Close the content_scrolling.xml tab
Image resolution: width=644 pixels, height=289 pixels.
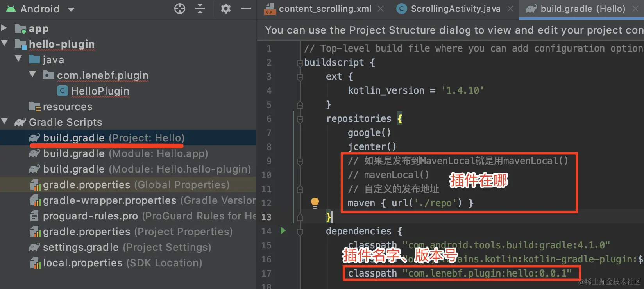click(x=381, y=9)
